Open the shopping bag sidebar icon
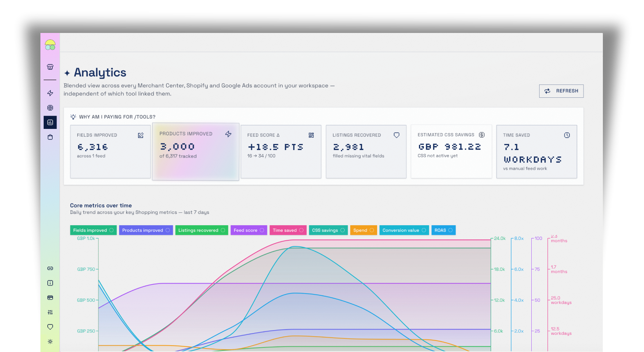644x352 pixels. [x=50, y=137]
